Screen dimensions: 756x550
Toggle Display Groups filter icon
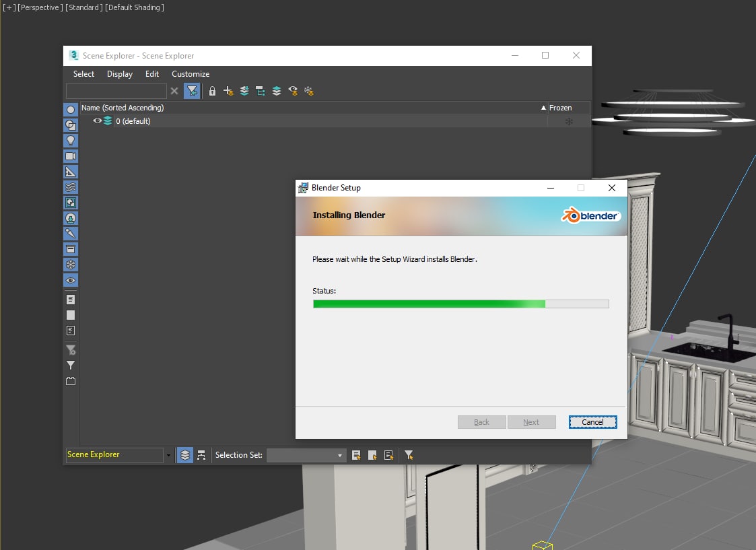[x=71, y=203]
